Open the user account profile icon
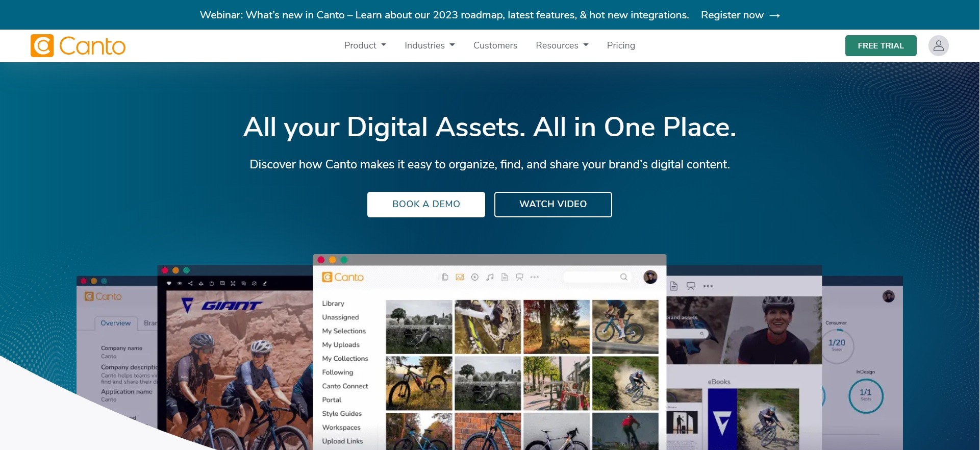This screenshot has height=450, width=980. point(938,46)
